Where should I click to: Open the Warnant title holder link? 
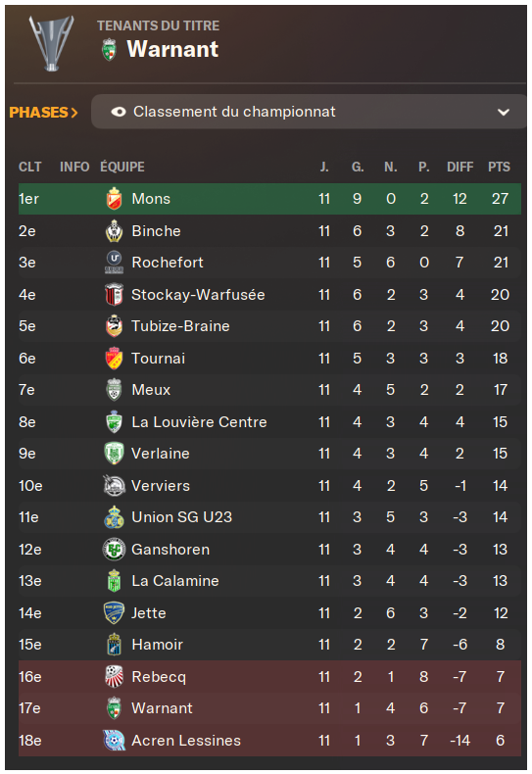(x=172, y=49)
